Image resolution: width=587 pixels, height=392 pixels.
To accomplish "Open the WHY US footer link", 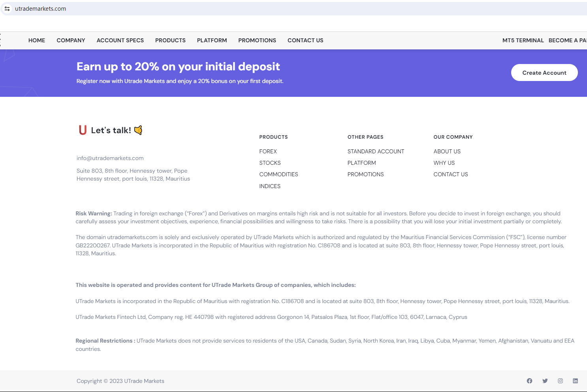I will (x=444, y=163).
